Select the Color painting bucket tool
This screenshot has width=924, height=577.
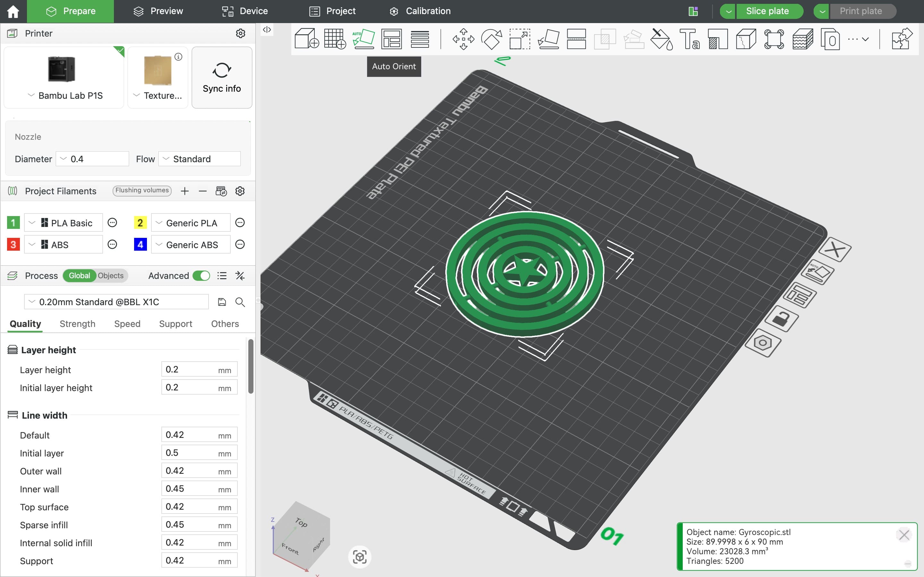[x=661, y=39]
